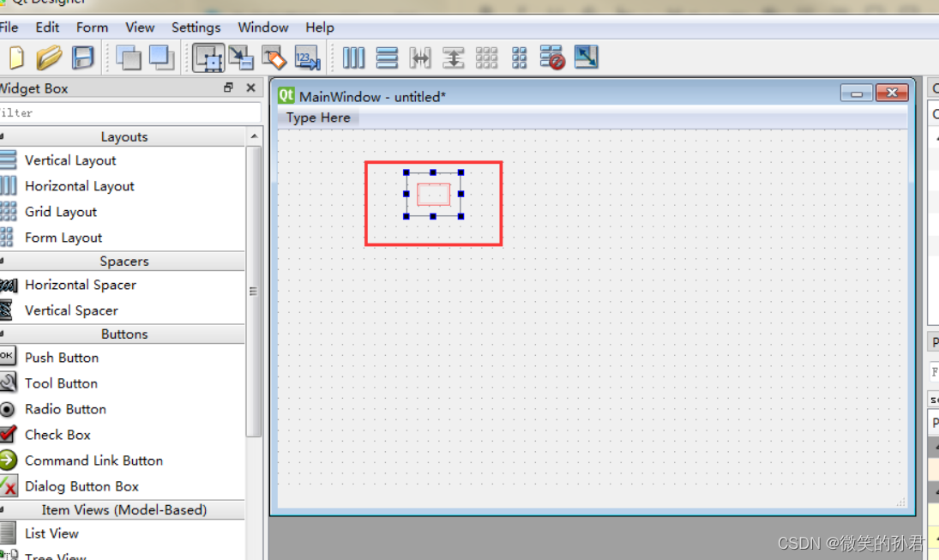This screenshot has height=560, width=939.
Task: Collapse the Buttons section header
Action: [125, 334]
